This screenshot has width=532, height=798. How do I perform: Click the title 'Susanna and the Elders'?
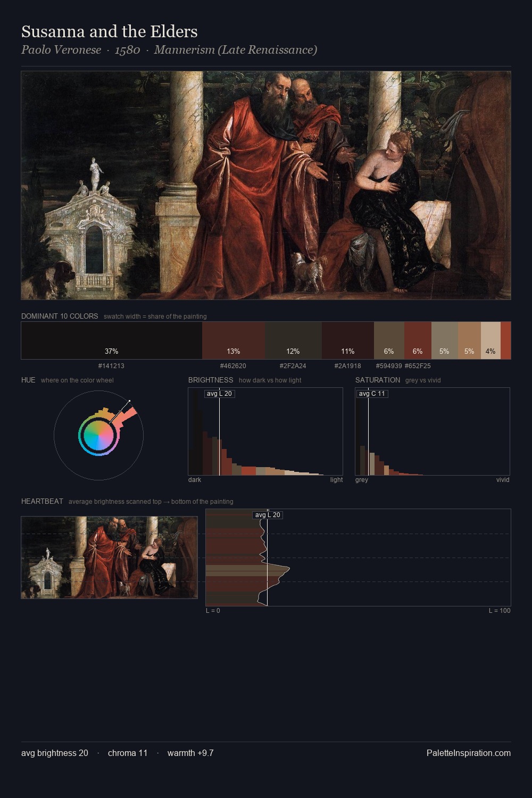point(110,32)
